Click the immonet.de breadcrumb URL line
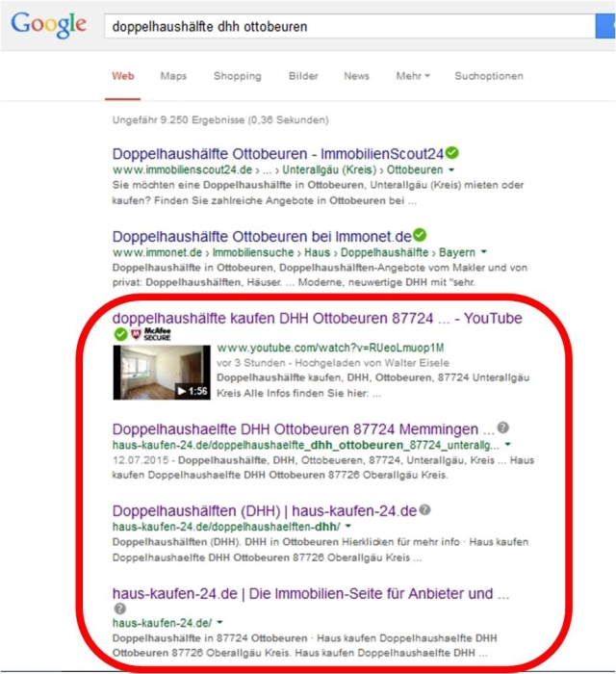 click(x=295, y=252)
